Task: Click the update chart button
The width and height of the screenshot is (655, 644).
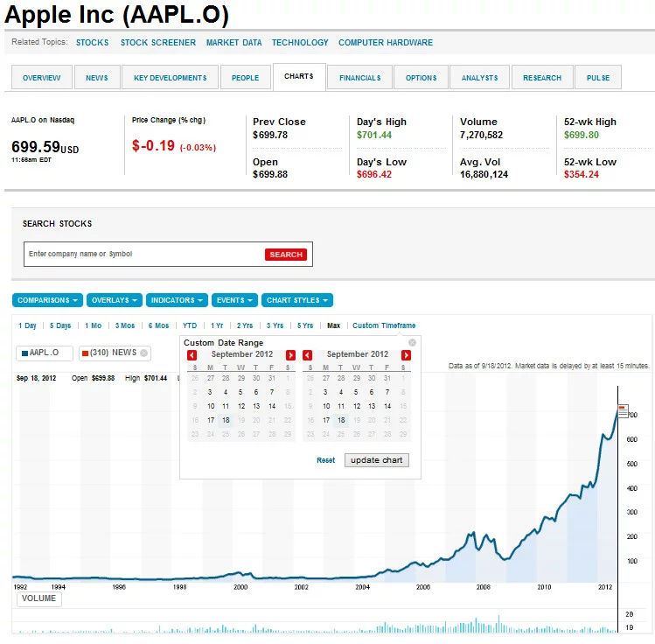Action: [x=377, y=460]
